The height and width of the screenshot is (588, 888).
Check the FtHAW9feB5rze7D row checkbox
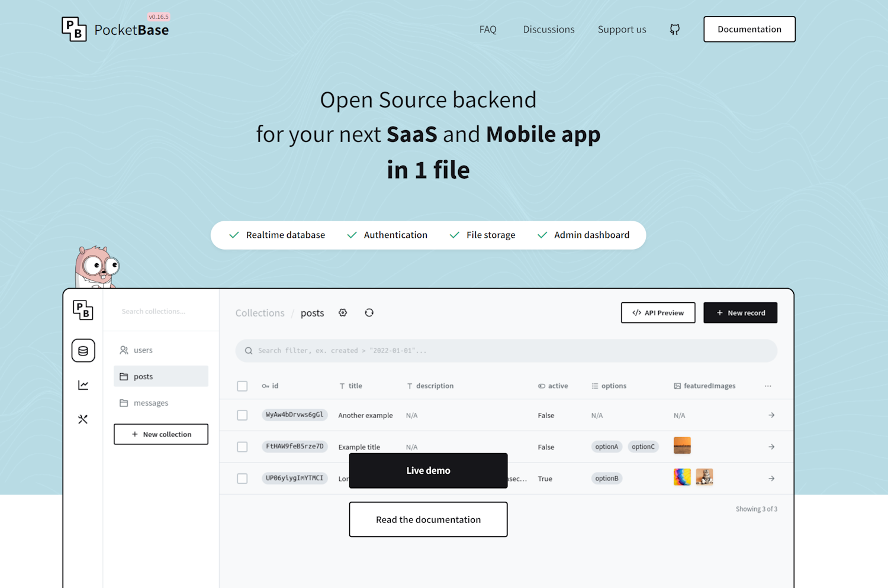coord(242,447)
